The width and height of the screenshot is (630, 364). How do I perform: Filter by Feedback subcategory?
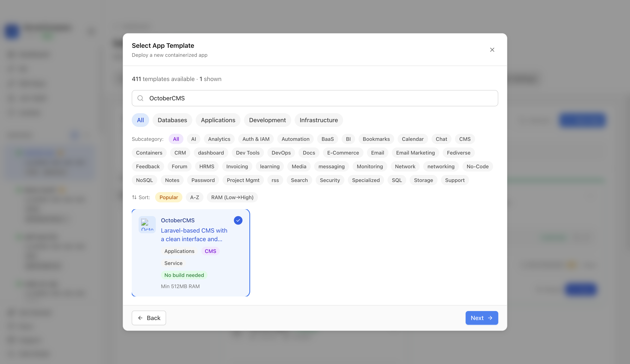148,166
